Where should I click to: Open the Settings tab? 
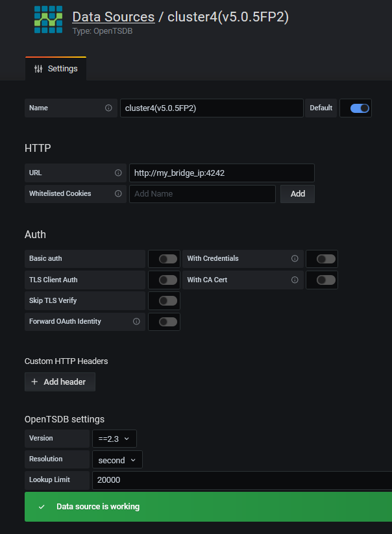tap(56, 69)
